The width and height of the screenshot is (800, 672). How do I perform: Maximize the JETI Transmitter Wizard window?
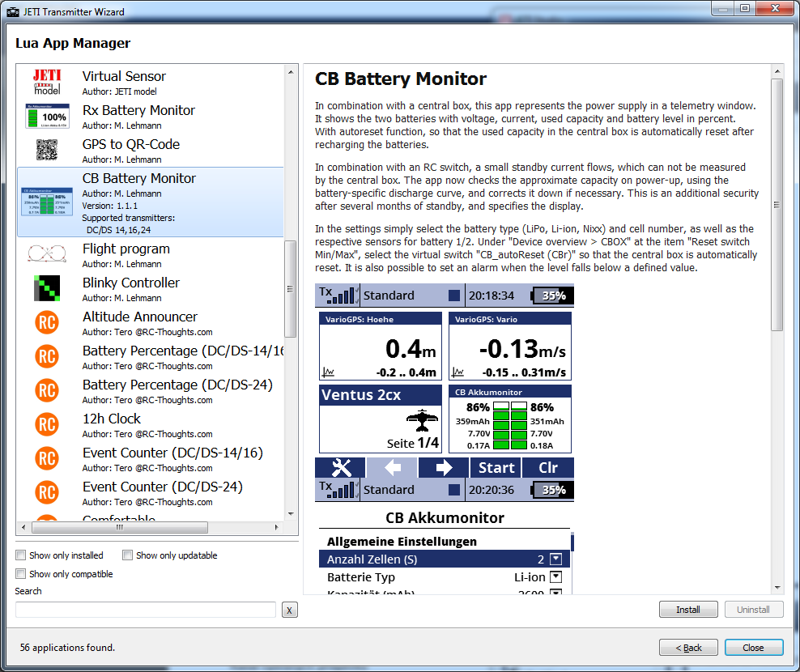pyautogui.click(x=744, y=8)
